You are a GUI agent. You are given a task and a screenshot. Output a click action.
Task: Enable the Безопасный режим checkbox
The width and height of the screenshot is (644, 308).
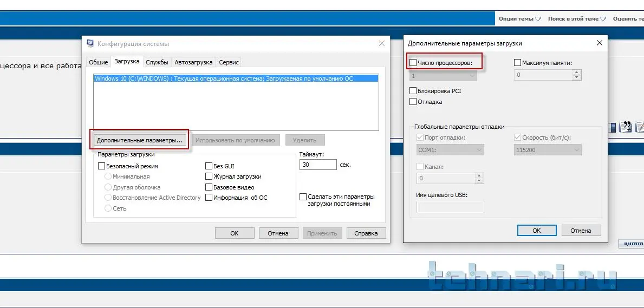coord(101,166)
